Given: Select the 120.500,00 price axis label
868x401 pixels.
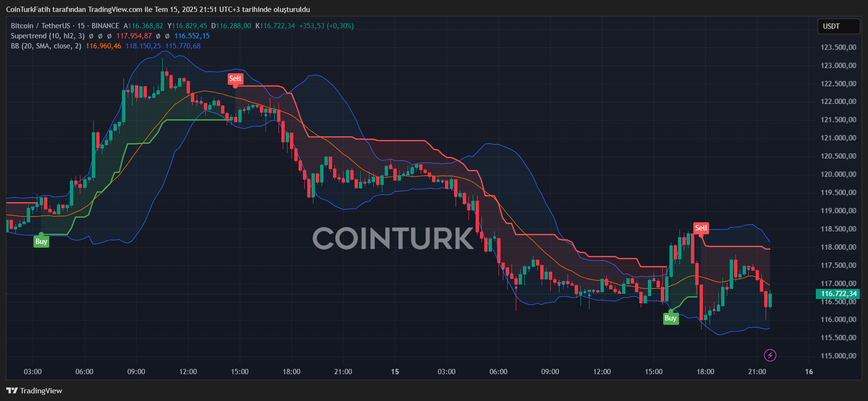Looking at the screenshot, I should 838,156.
